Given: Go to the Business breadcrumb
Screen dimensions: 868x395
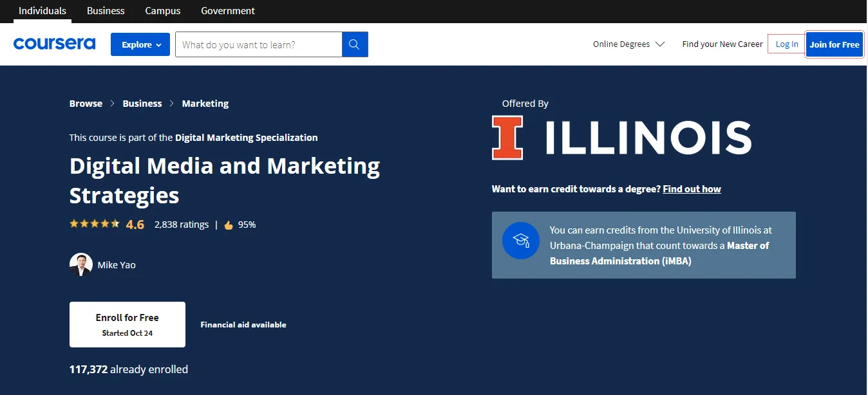Looking at the screenshot, I should point(142,104).
